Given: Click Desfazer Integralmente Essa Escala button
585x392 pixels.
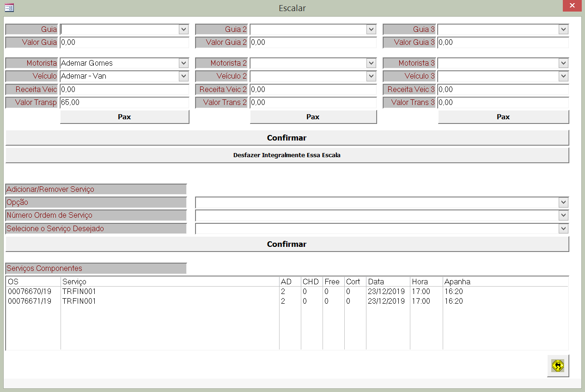Looking at the screenshot, I should pos(286,155).
